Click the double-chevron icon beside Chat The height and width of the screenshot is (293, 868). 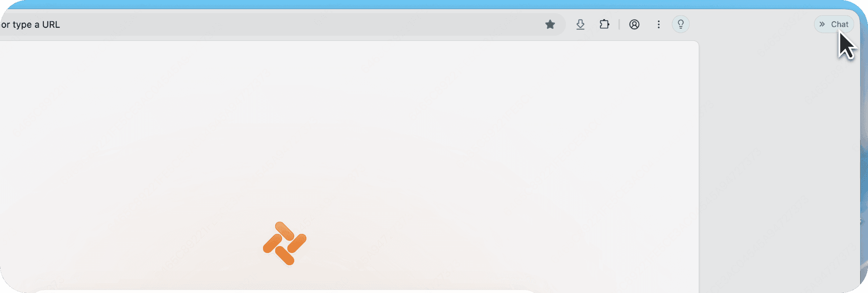tap(822, 24)
